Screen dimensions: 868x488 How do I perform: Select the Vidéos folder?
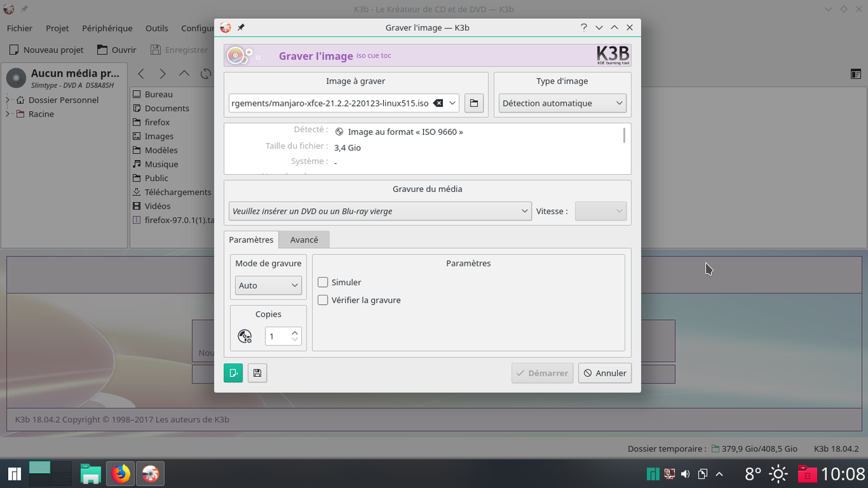point(157,206)
